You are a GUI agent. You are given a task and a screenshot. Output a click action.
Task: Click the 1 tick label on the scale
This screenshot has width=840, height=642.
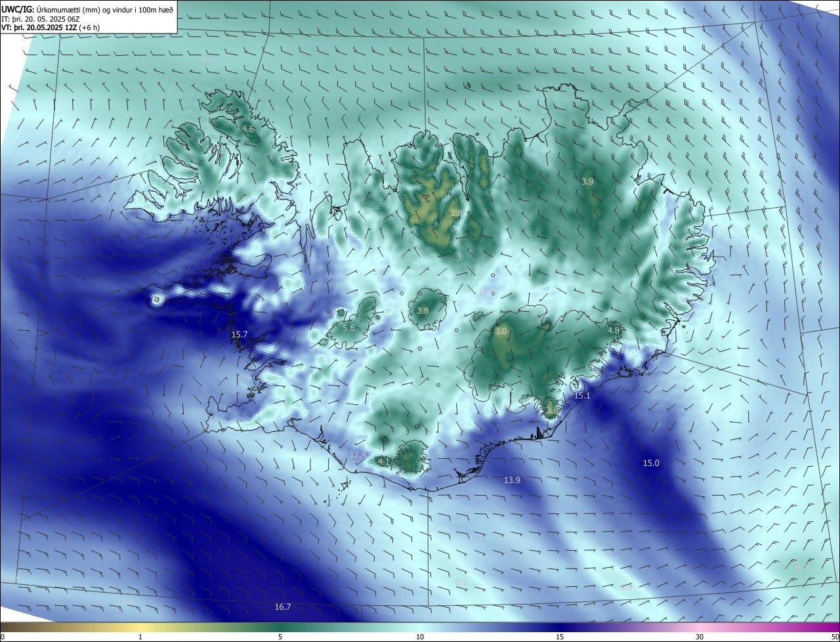140,637
